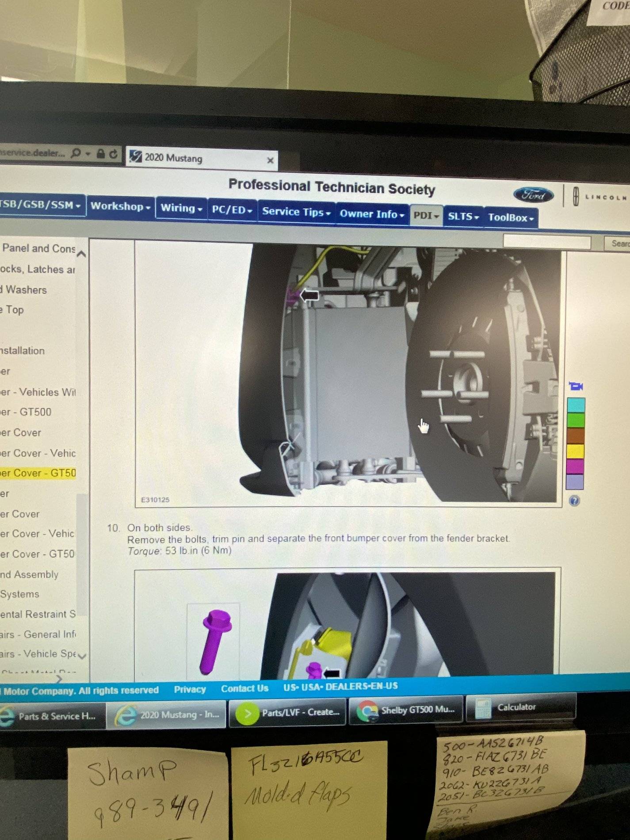
Task: Click the search input field
Action: [547, 242]
